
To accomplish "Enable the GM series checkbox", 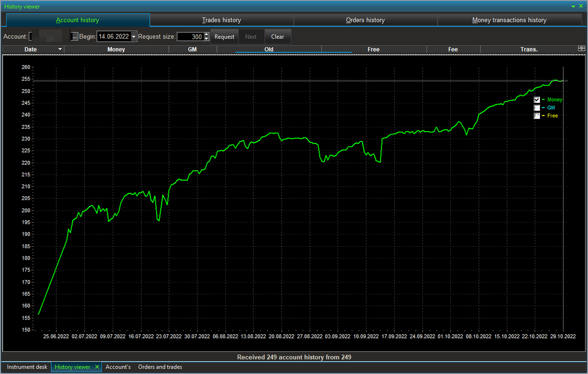I will click(537, 108).
